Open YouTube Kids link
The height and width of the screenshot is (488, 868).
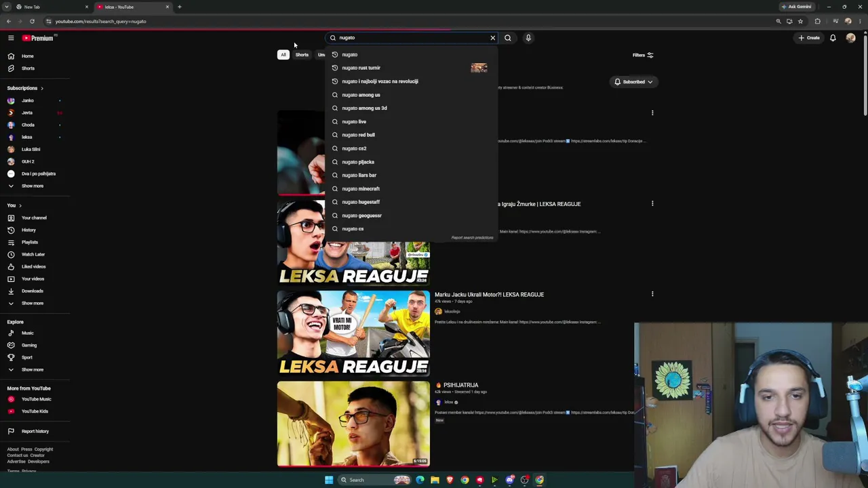34,411
